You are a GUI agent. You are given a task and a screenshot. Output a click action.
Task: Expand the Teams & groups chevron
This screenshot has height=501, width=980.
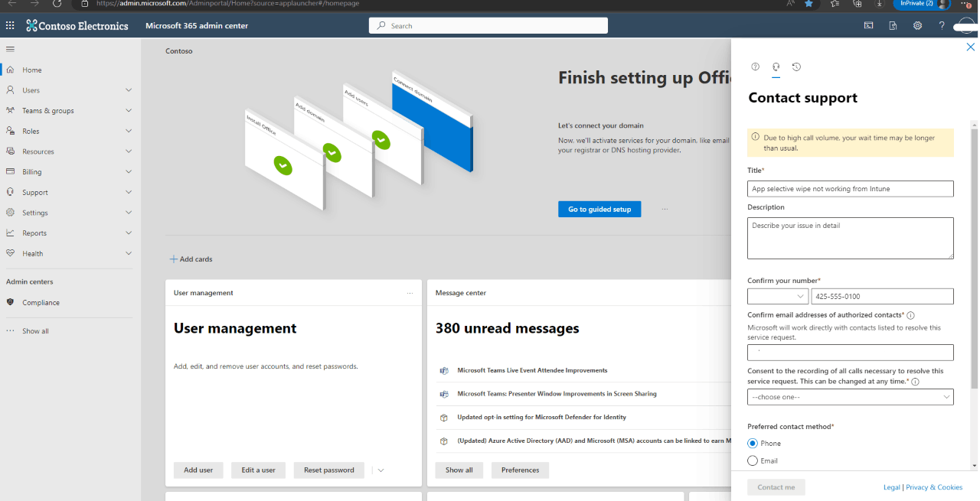[129, 110]
